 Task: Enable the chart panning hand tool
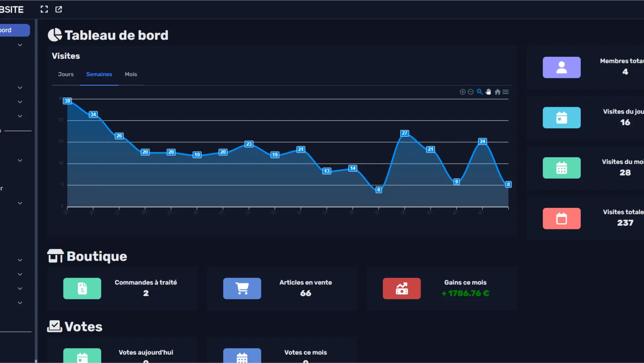(488, 92)
